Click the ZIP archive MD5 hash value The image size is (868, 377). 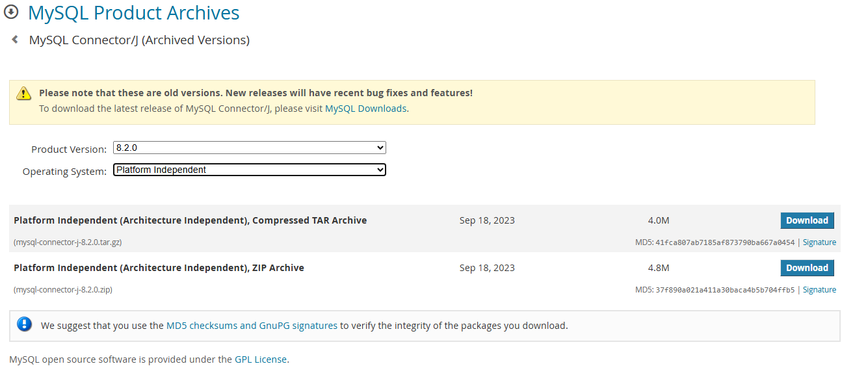(x=724, y=290)
